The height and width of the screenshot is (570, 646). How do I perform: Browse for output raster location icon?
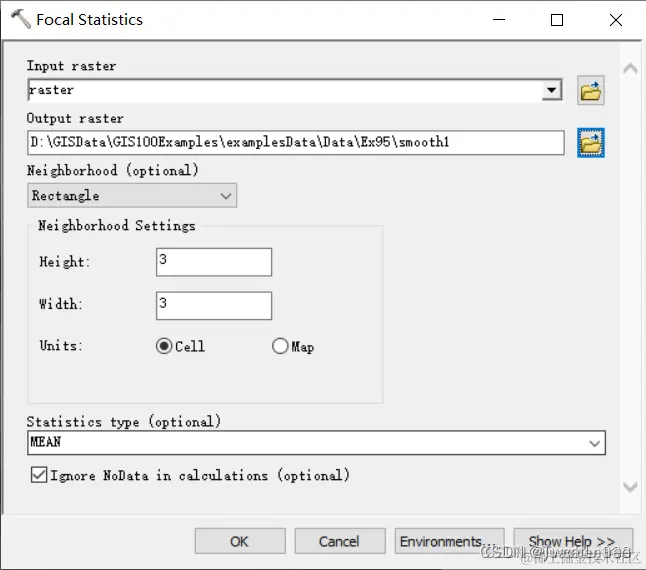(x=590, y=143)
